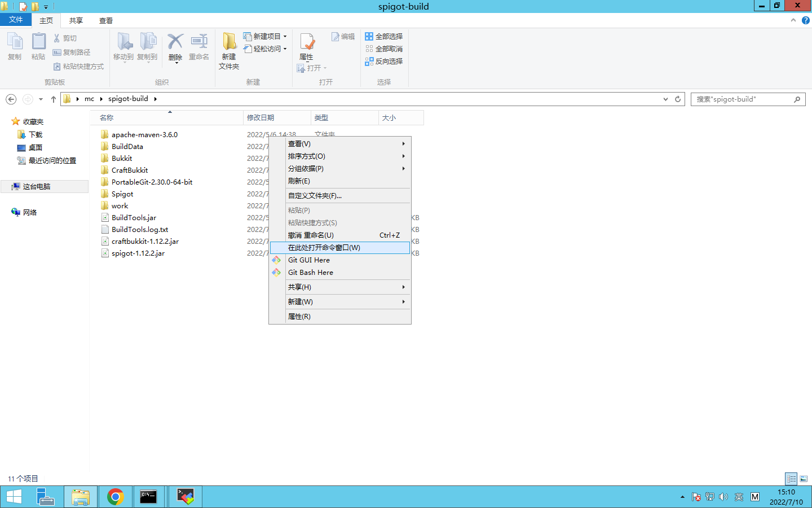Click 全部取消 (Select none) in ribbon
Image resolution: width=812 pixels, height=508 pixels.
tap(383, 49)
